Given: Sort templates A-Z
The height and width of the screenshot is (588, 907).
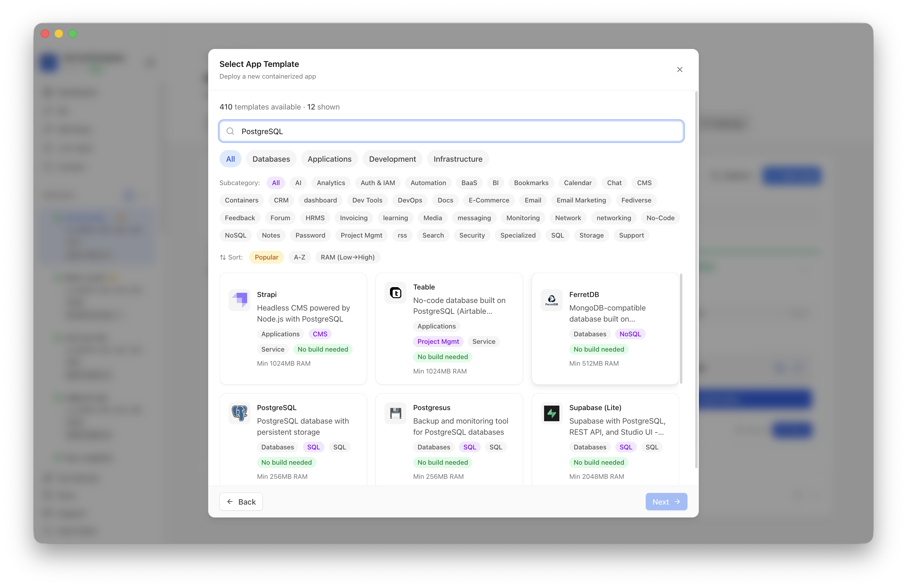Looking at the screenshot, I should (x=299, y=257).
